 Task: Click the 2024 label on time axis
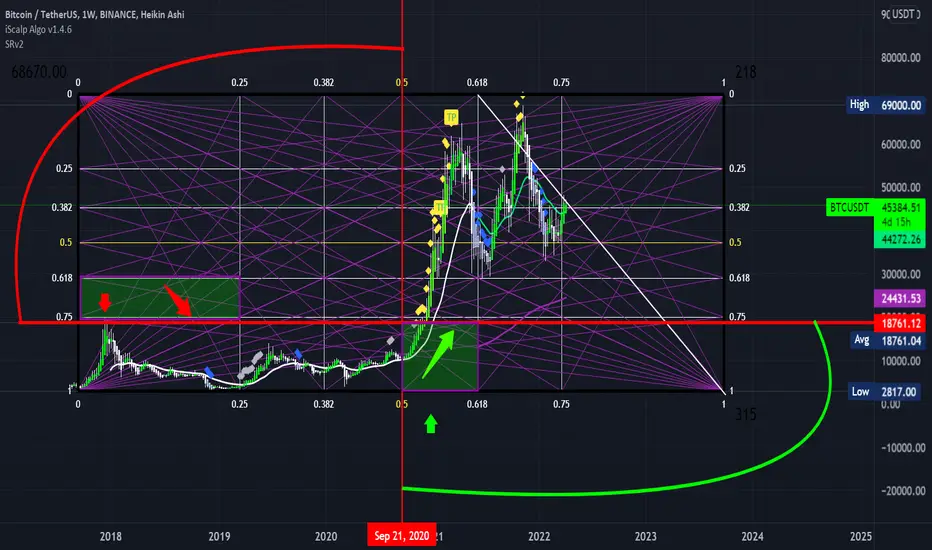coord(752,536)
